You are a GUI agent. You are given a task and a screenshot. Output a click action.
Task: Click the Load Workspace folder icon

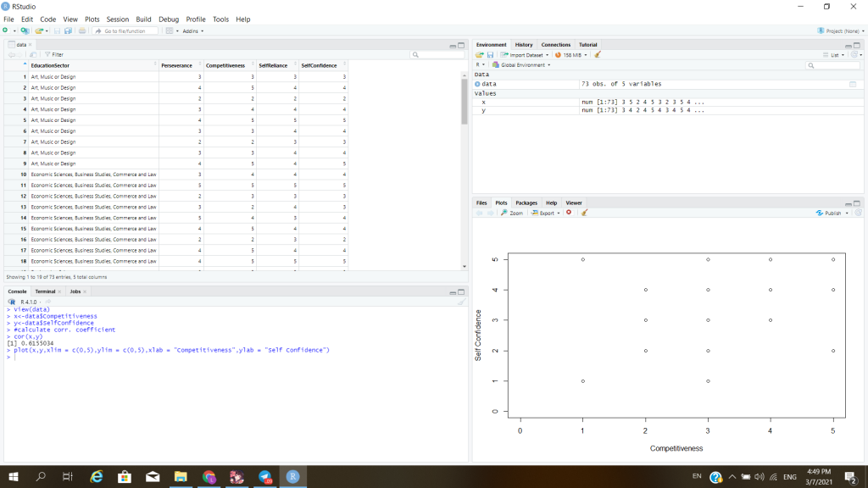pos(479,55)
